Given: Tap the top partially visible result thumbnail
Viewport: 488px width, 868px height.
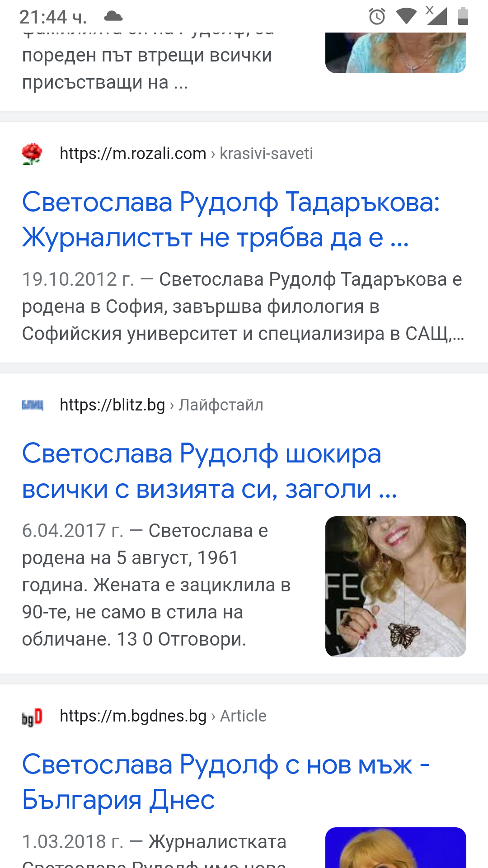Looking at the screenshot, I should 396,53.
